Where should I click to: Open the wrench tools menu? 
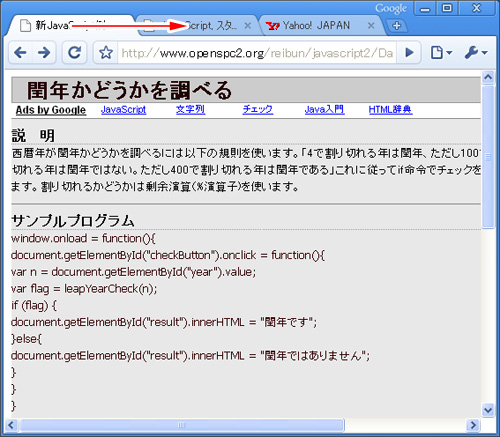tap(476, 53)
